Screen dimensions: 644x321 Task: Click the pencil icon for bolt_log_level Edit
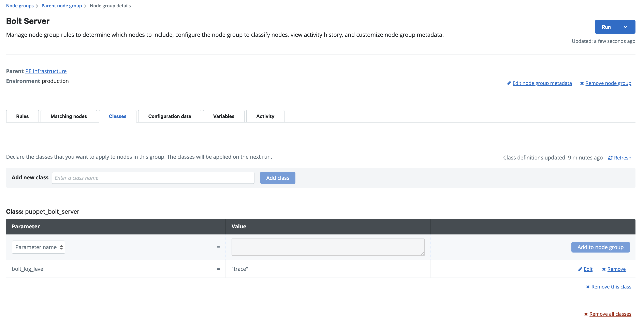click(580, 269)
